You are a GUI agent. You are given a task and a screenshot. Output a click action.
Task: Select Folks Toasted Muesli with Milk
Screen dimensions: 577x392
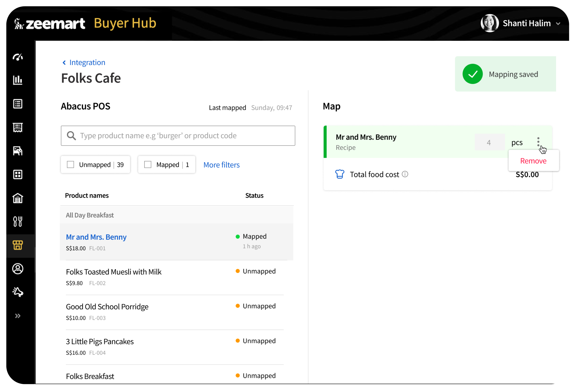click(175, 278)
